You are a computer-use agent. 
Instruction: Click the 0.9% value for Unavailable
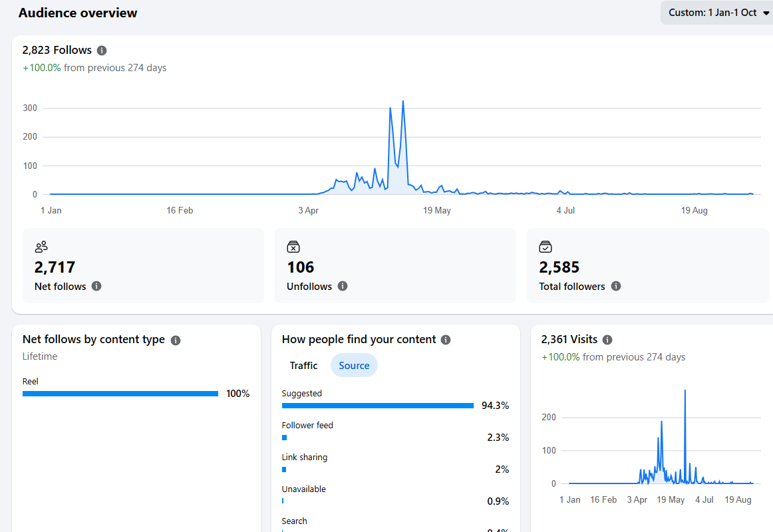(498, 501)
